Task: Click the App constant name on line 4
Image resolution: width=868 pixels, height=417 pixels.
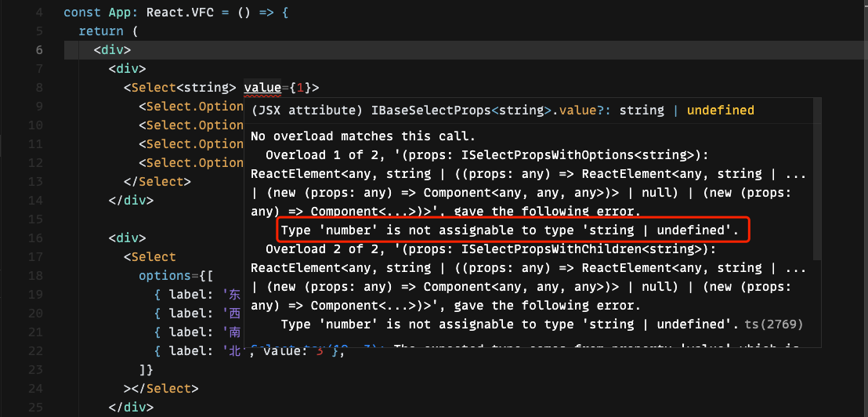Action: point(120,13)
